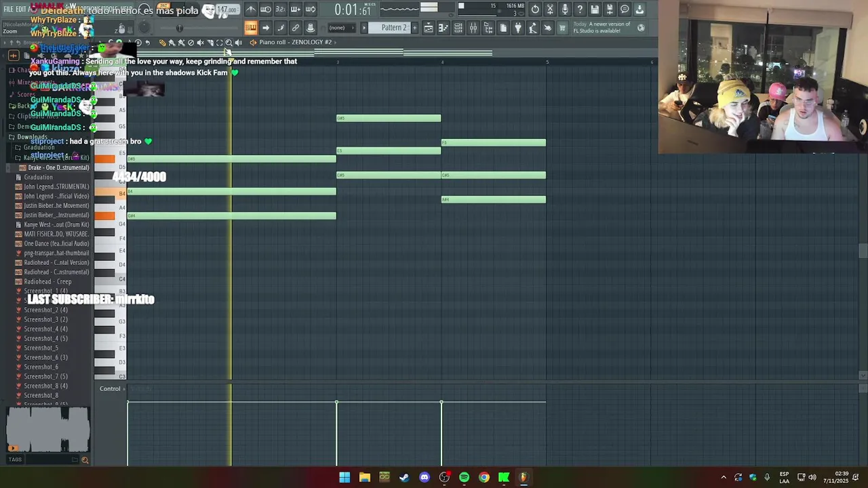
Task: Open the EDIT menu
Action: pos(21,9)
